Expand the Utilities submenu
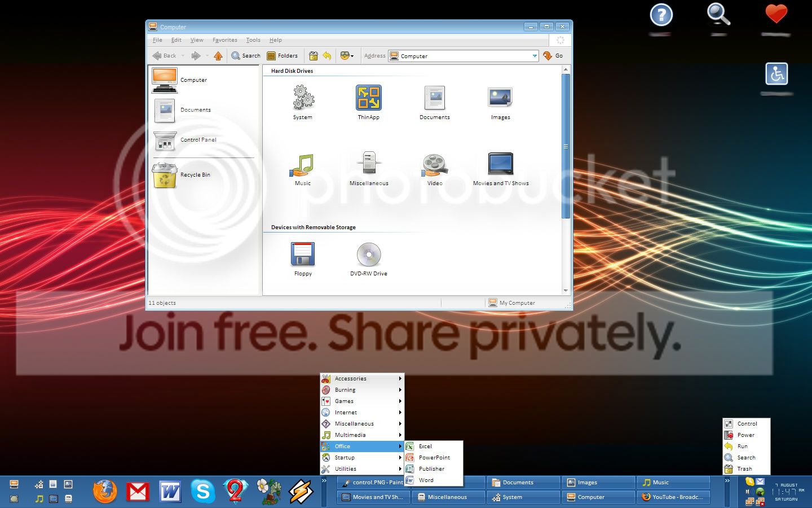This screenshot has width=812, height=508. coord(362,469)
